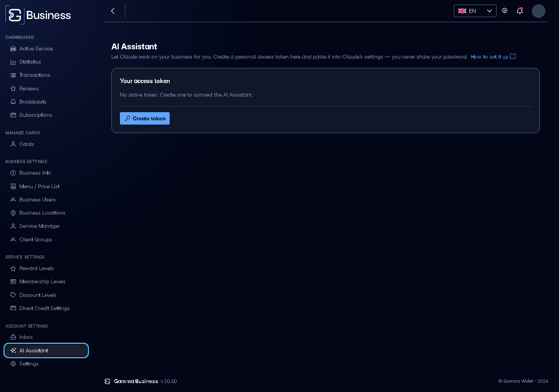Image resolution: width=559 pixels, height=392 pixels.
Task: Click the Inbox envelope icon
Action: tap(13, 337)
